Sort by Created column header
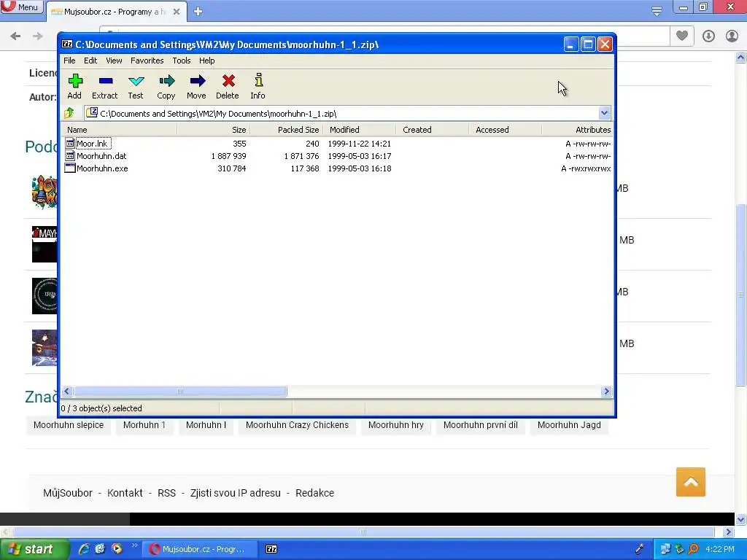This screenshot has width=747, height=560. tap(432, 130)
